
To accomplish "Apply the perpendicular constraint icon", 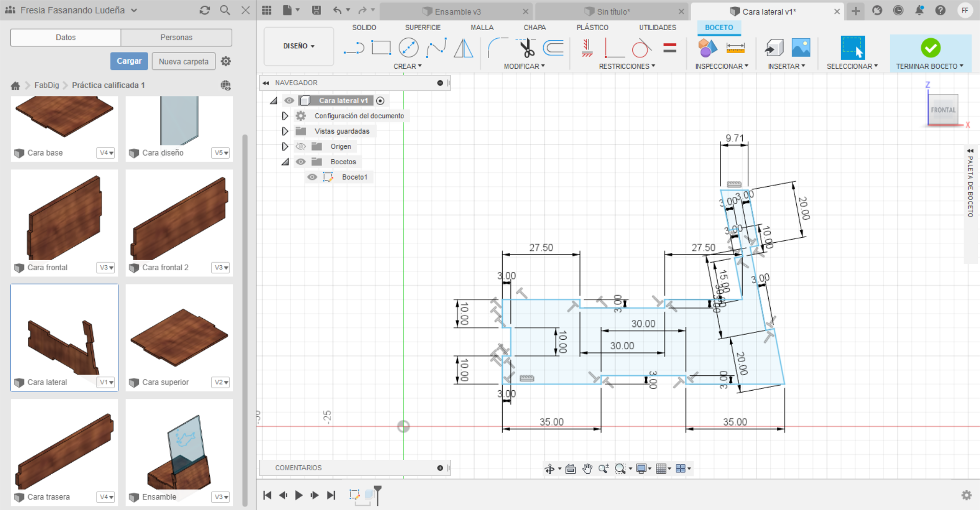I will coord(615,48).
